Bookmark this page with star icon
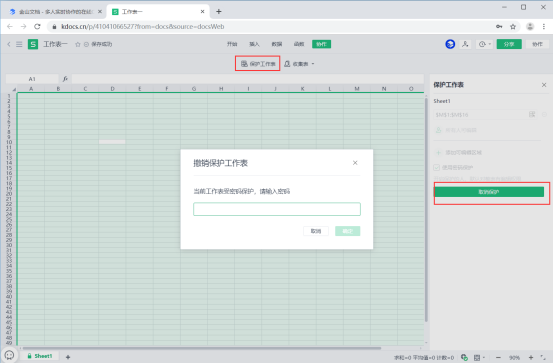 click(513, 26)
